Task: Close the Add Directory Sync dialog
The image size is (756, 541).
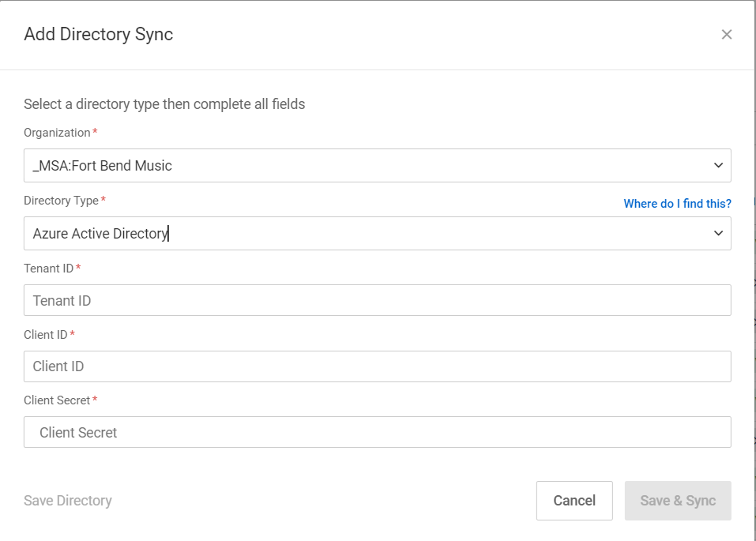Action: pos(727,34)
